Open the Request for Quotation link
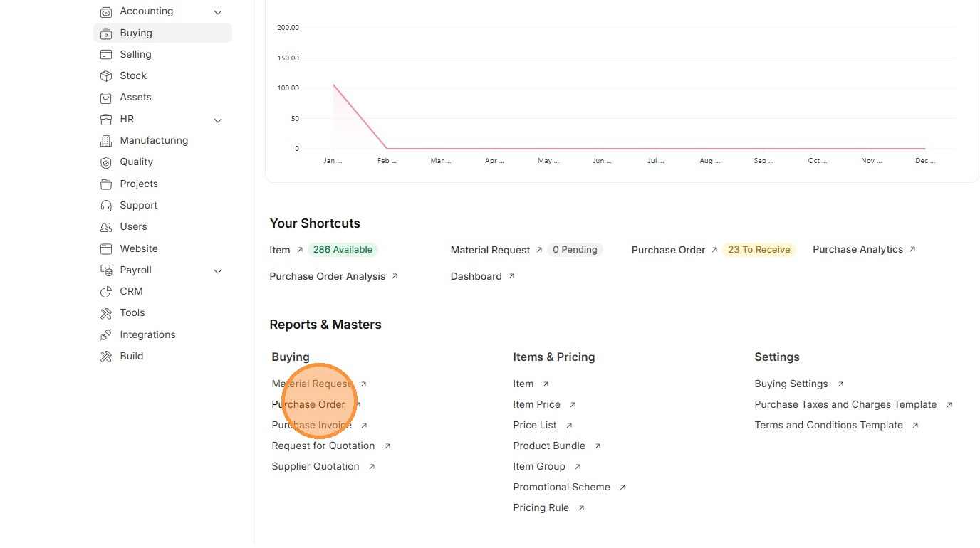The height and width of the screenshot is (548, 980). point(323,446)
